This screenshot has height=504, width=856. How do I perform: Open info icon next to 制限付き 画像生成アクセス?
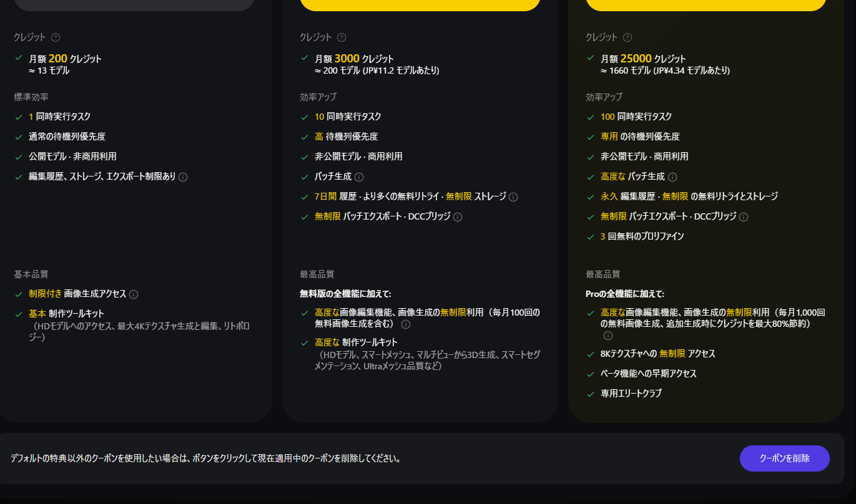[134, 294]
